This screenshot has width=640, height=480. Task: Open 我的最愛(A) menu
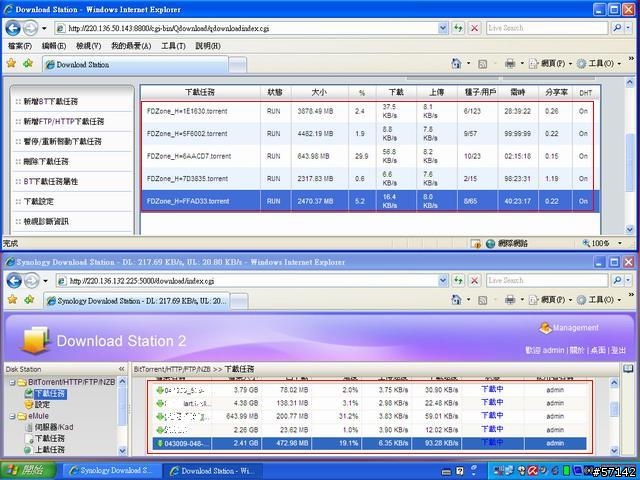[131, 46]
